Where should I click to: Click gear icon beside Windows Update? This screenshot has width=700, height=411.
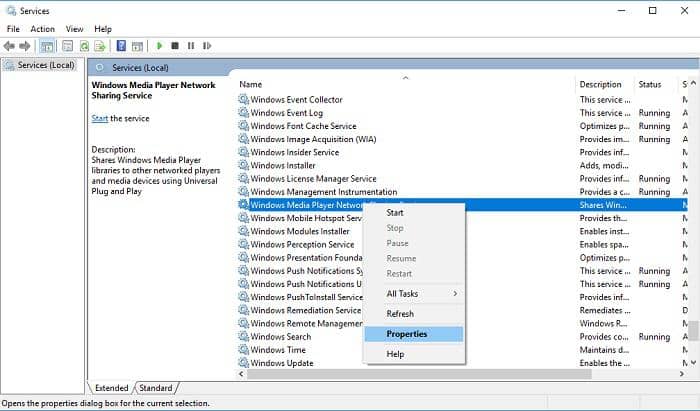click(243, 363)
